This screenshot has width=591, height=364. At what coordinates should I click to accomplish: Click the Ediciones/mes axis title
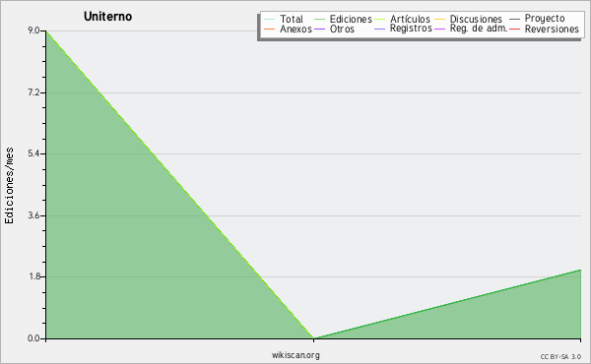[x=9, y=186]
